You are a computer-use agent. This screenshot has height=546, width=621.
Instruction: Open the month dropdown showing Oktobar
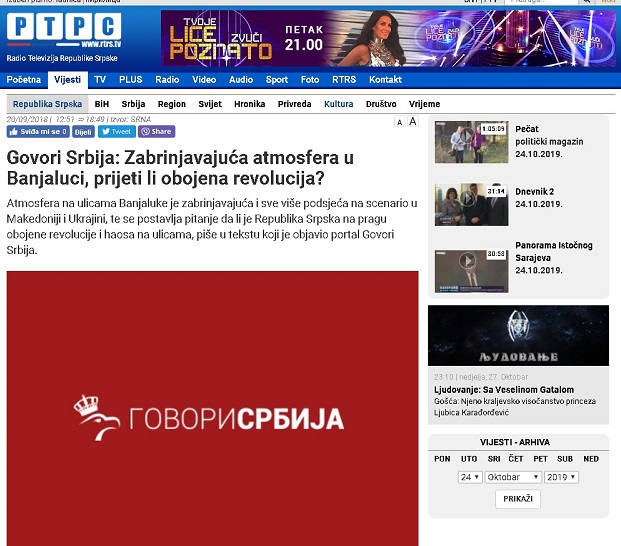coord(513,477)
